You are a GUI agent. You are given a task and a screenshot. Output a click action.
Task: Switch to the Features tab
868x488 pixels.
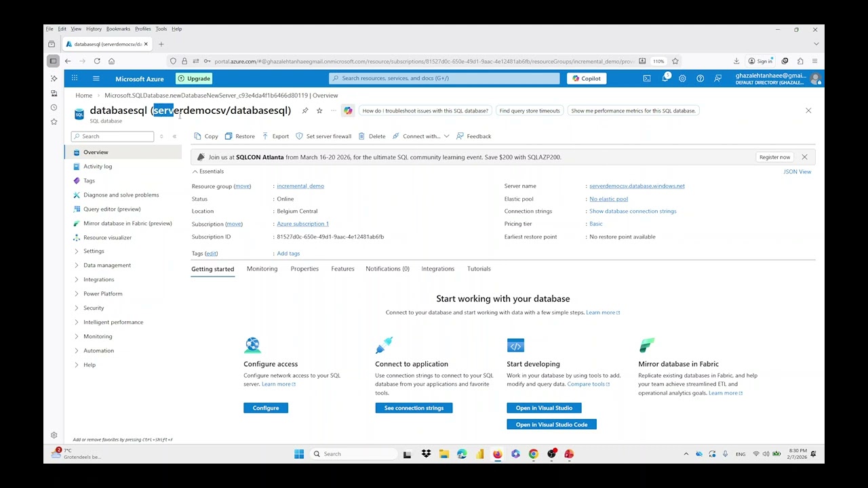[x=342, y=269]
